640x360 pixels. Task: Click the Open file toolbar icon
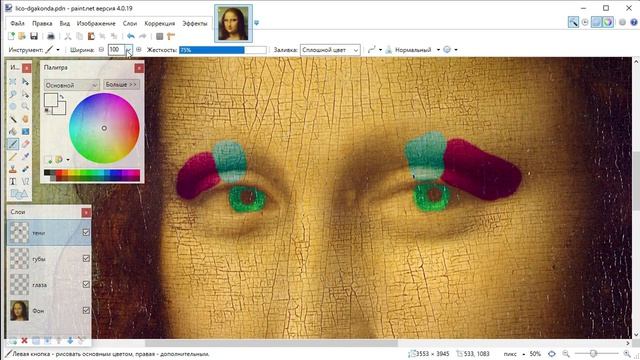(22, 36)
